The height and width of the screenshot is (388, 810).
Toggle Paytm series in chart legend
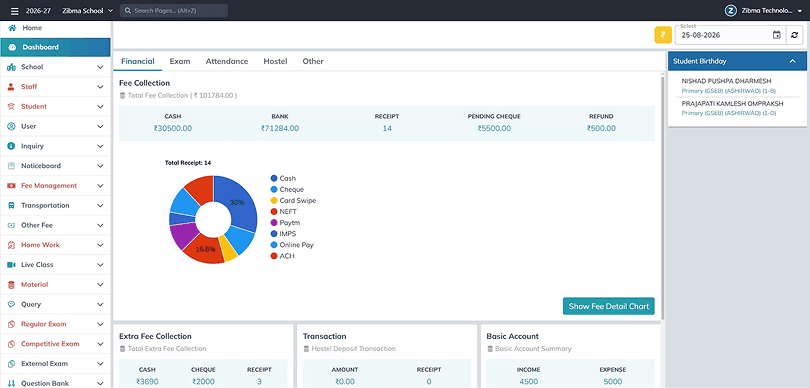285,223
